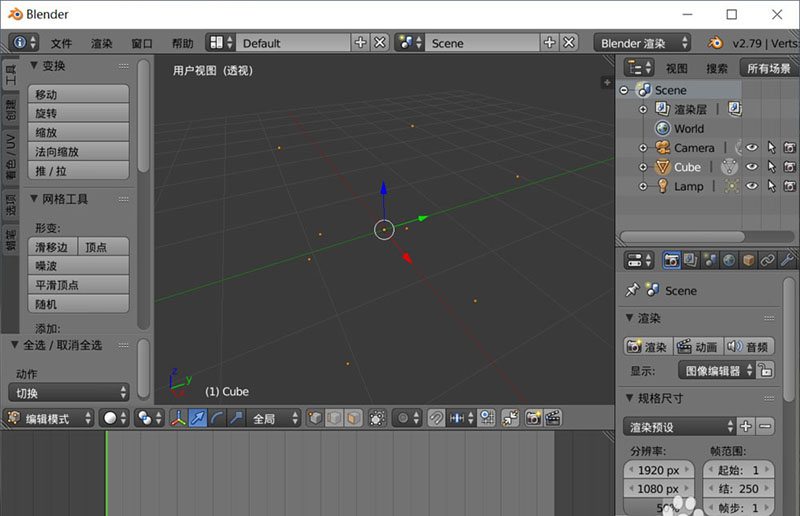Open the Render Layers properties tab icon
The height and width of the screenshot is (516, 800).
(x=691, y=260)
